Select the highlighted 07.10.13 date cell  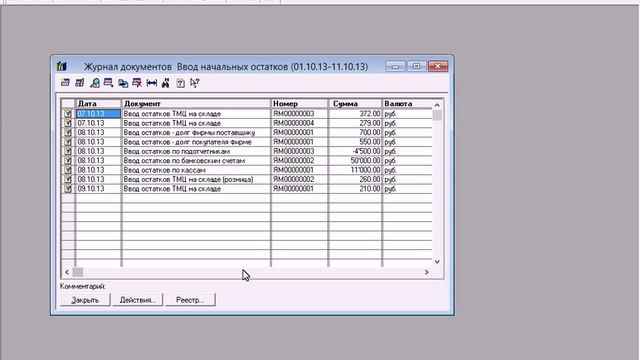tap(98, 114)
